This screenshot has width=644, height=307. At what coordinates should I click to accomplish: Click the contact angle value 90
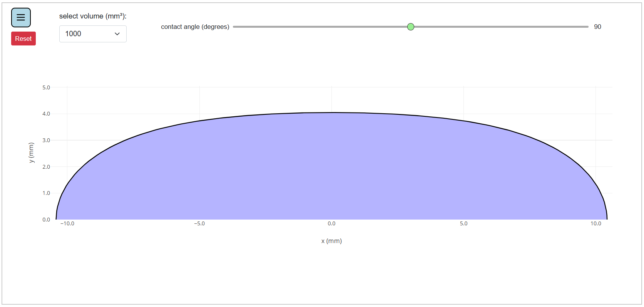click(597, 27)
